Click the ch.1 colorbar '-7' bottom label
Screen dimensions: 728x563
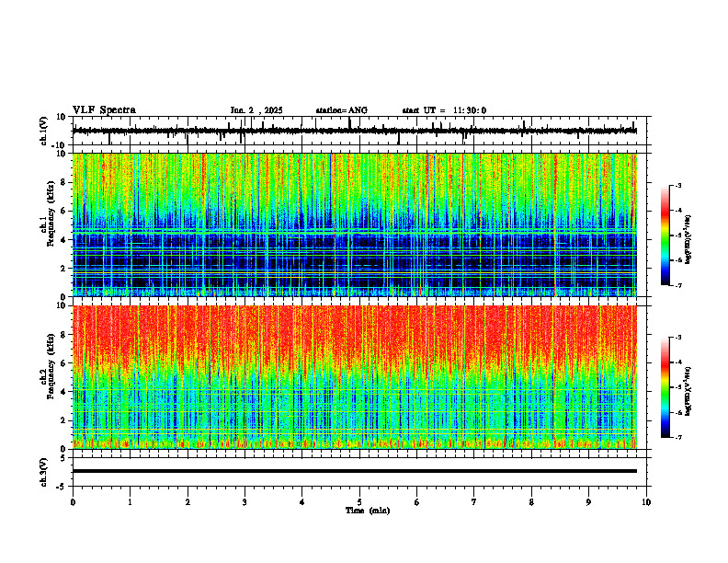point(677,285)
